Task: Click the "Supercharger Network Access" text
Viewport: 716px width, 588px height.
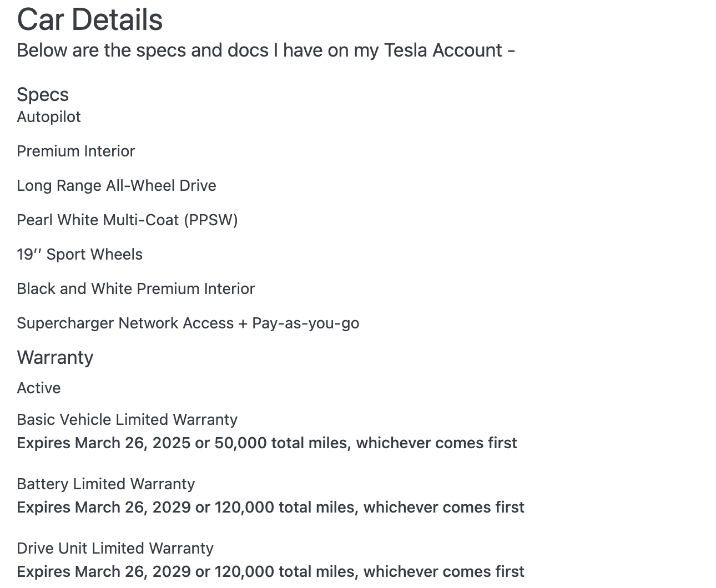Action: pos(125,323)
